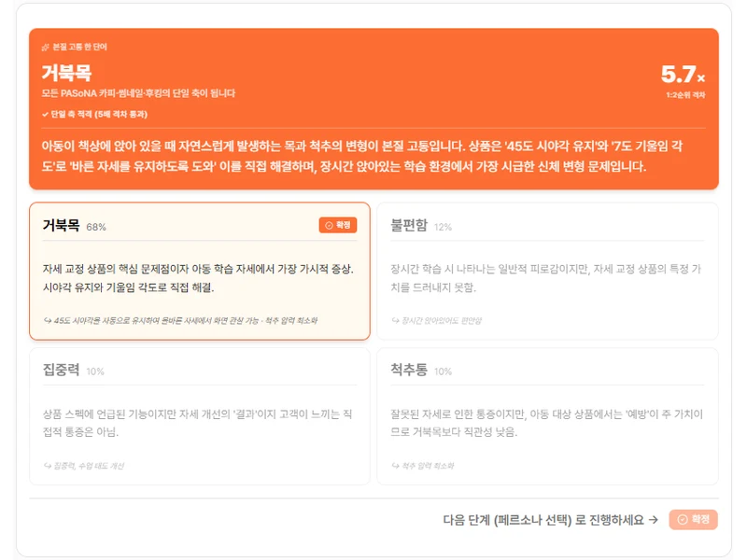Viewport: 747px width, 560px height.
Task: Click the arrow icon beside 척추 압력 최소화
Action: tap(395, 466)
